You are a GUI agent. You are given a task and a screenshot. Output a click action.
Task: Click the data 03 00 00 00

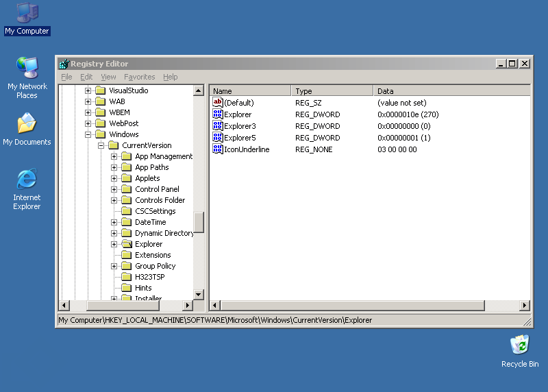pyautogui.click(x=397, y=149)
